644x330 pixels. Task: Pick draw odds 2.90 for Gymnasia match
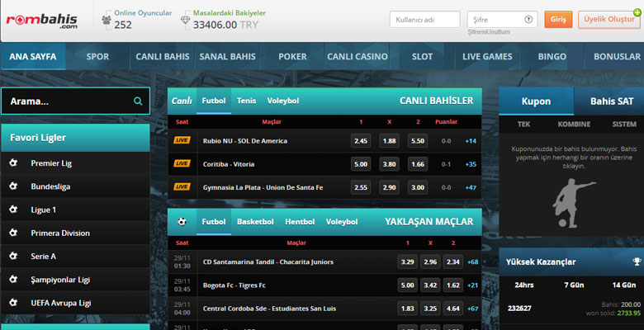pos(389,187)
